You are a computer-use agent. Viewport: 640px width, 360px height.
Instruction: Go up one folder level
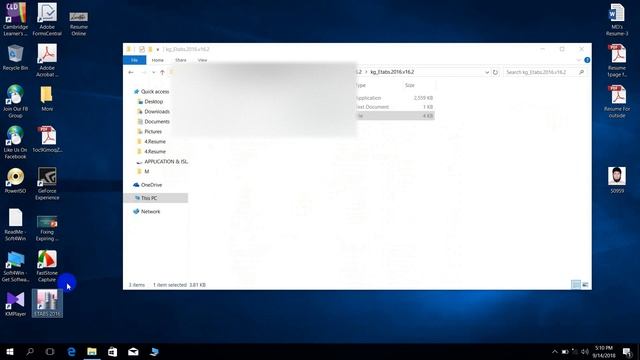point(162,72)
